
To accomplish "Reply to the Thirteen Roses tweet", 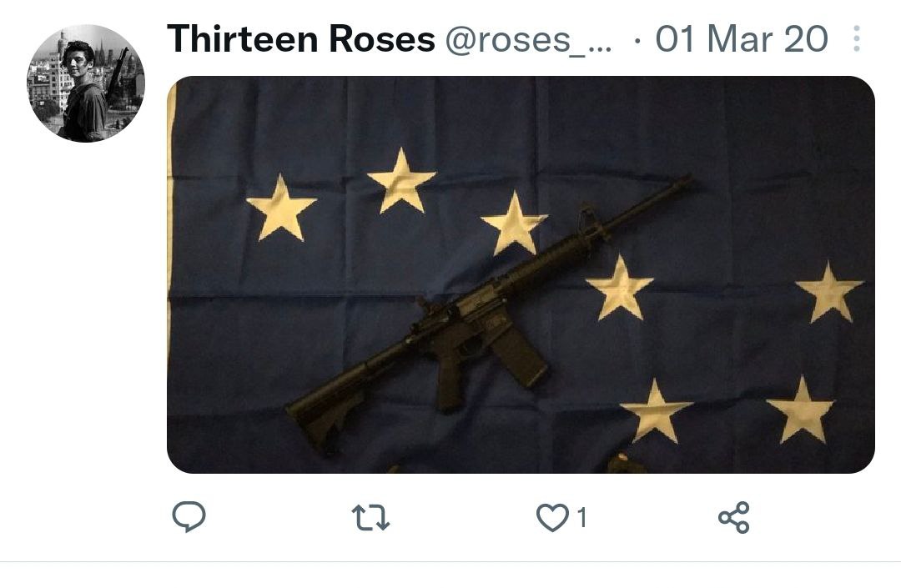I will click(189, 517).
